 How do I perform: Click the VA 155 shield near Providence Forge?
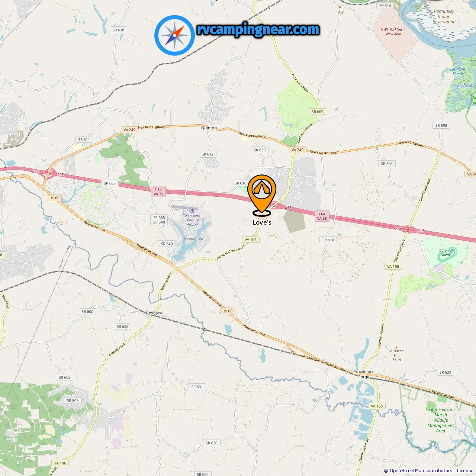point(377,406)
